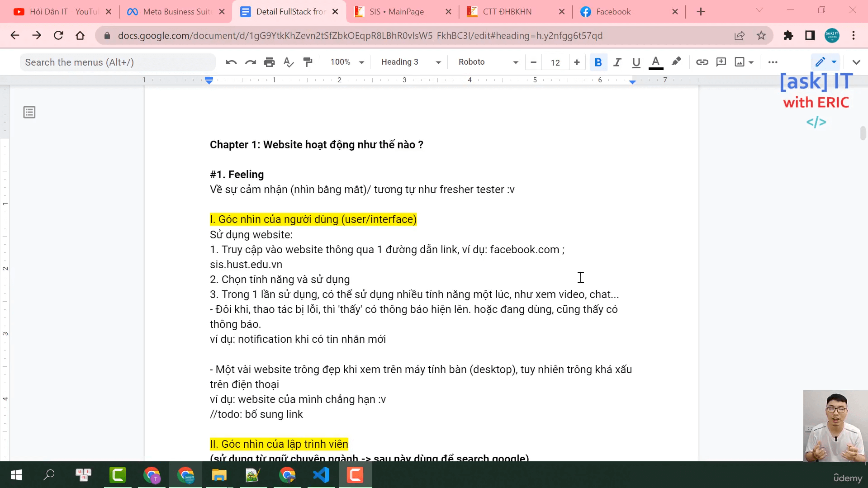Decrease font size with minus button
868x488 pixels.
533,62
